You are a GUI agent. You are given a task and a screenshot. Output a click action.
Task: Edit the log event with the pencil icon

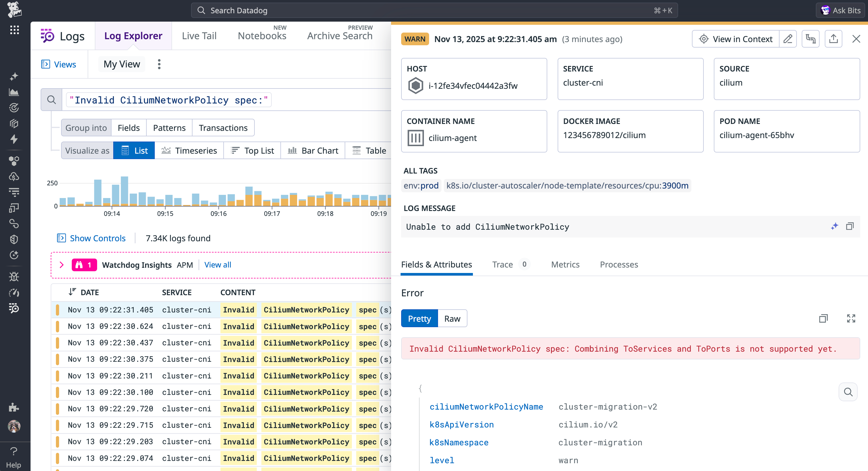click(x=788, y=39)
